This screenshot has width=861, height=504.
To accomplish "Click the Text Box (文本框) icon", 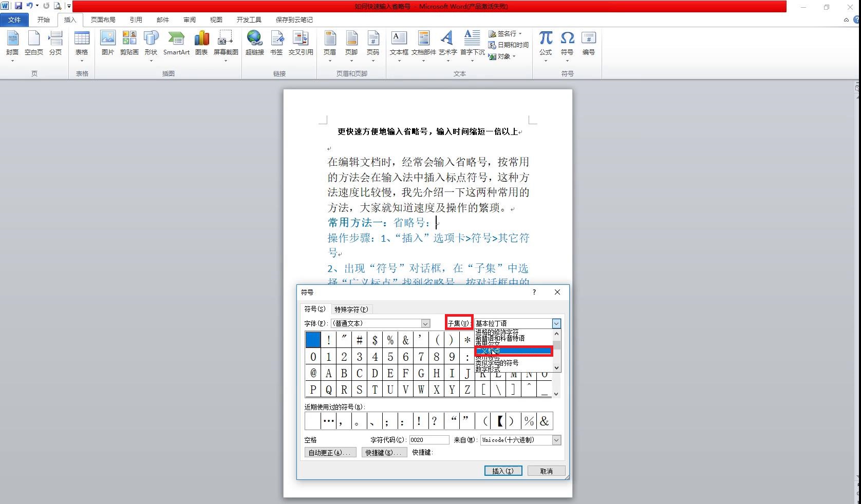I will (399, 38).
